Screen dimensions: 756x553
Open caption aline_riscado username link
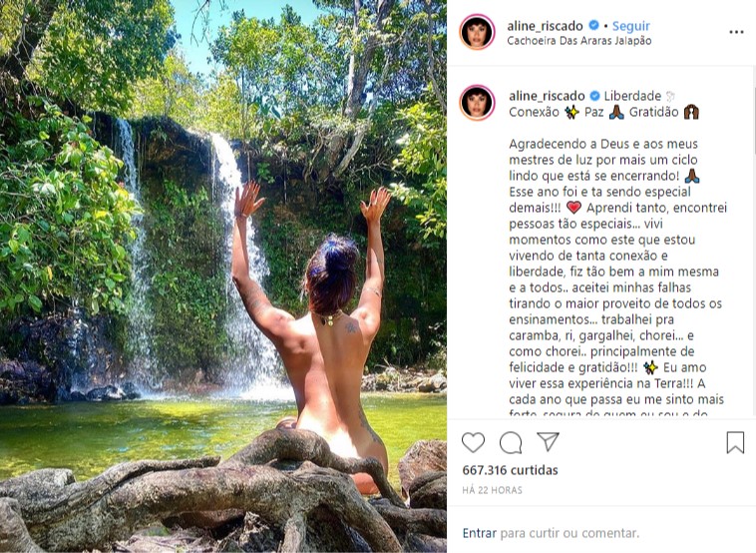click(x=547, y=96)
